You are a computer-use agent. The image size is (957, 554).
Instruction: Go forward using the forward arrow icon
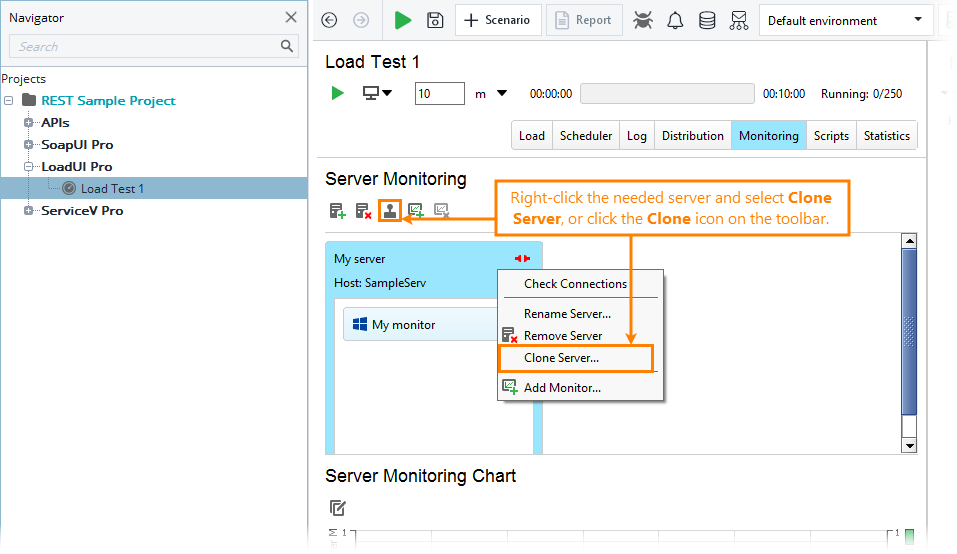tap(361, 20)
